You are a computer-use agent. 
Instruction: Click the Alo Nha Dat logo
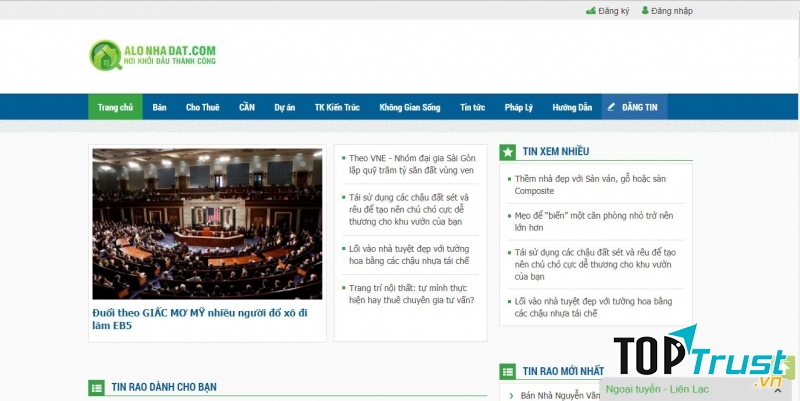tap(152, 54)
